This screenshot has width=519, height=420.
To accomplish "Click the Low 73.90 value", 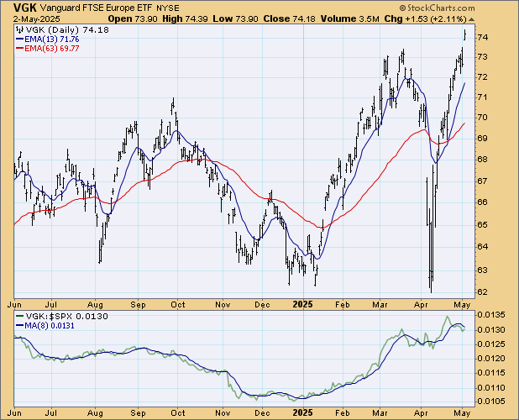I will 235,18.
